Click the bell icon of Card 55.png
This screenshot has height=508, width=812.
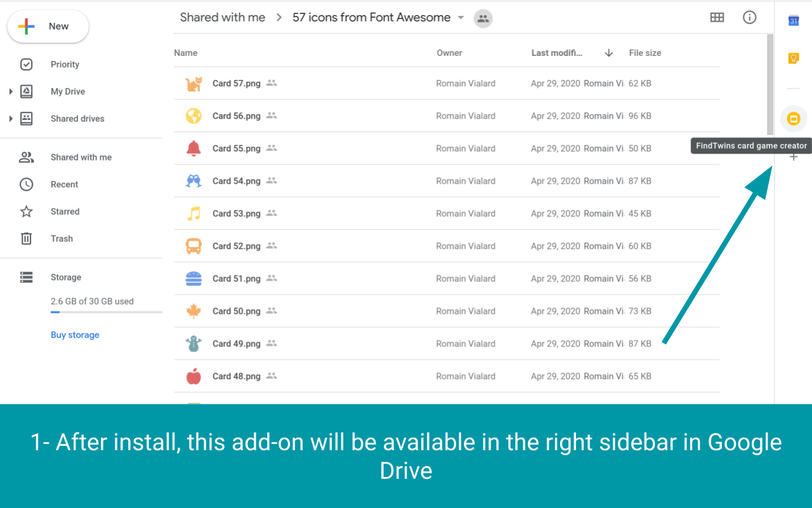point(193,149)
